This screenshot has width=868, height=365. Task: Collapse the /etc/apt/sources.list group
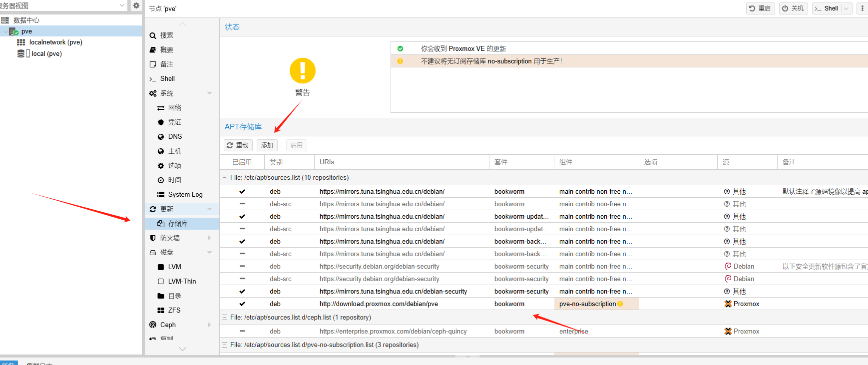224,178
